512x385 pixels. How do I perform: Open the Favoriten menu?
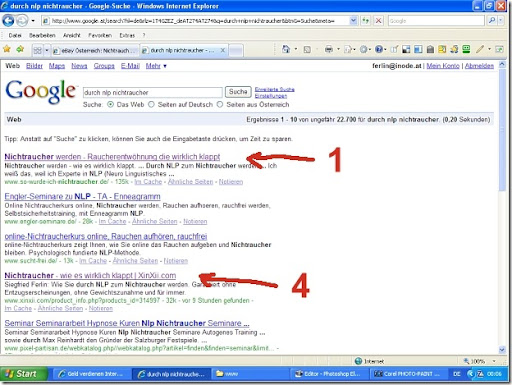coord(100,35)
